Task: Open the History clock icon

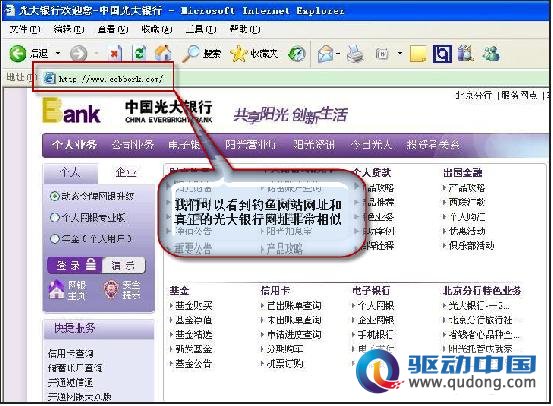Action: pos(297,54)
